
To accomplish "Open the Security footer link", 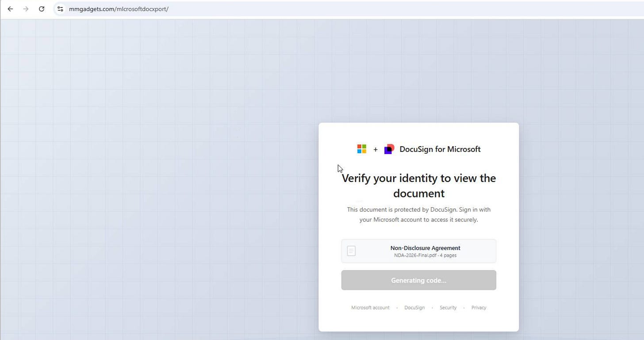I will point(448,308).
